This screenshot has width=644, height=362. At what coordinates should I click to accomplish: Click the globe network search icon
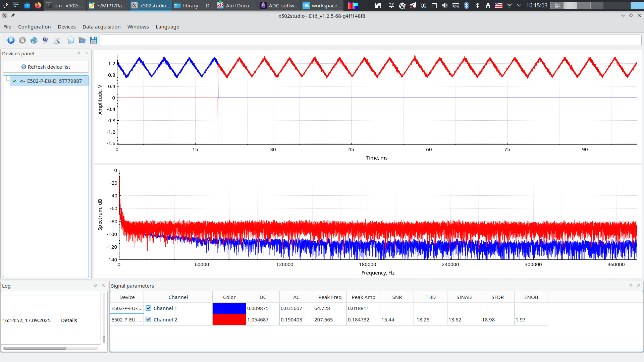tap(34, 40)
